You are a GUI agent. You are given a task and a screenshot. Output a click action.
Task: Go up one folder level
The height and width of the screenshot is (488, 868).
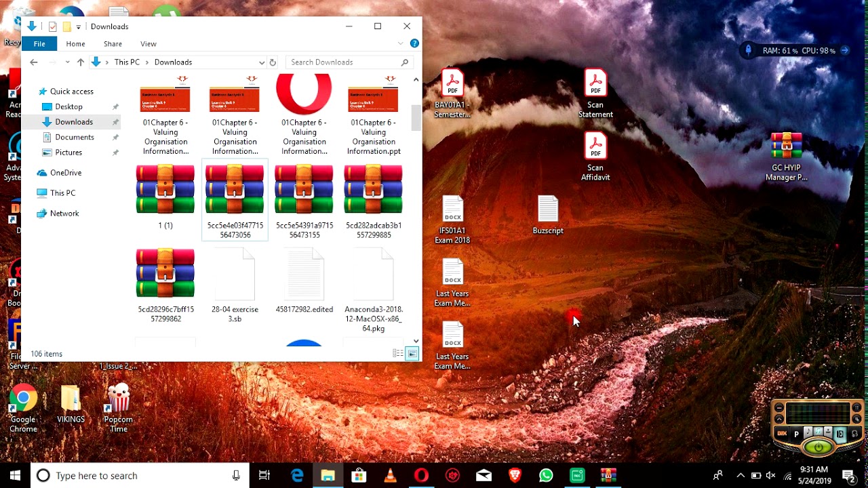pyautogui.click(x=80, y=62)
